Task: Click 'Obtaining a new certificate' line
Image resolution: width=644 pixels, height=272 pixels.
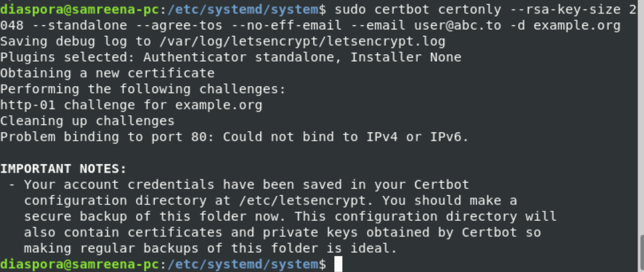Action: [x=107, y=73]
